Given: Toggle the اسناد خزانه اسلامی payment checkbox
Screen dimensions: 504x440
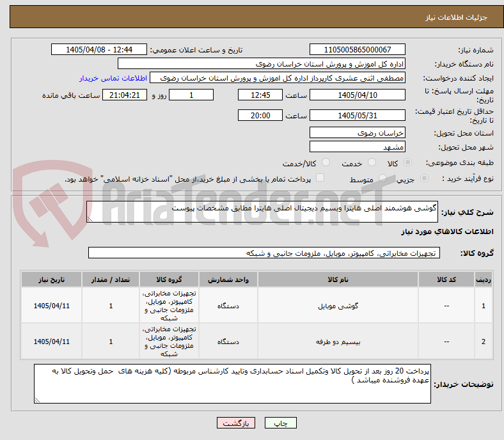Looking at the screenshot, I should tap(320, 178).
